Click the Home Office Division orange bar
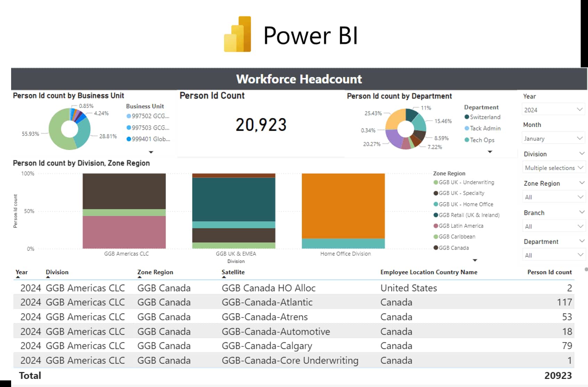 pos(343,205)
